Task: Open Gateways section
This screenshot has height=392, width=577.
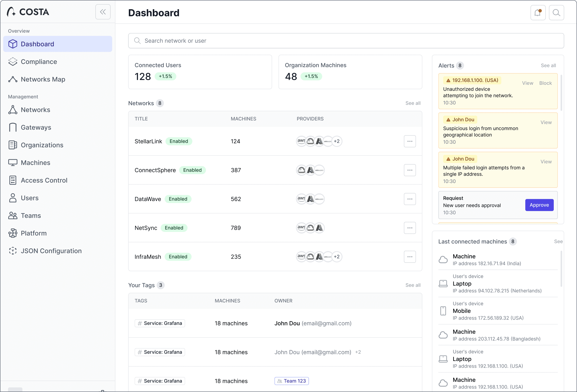Action: point(58,127)
